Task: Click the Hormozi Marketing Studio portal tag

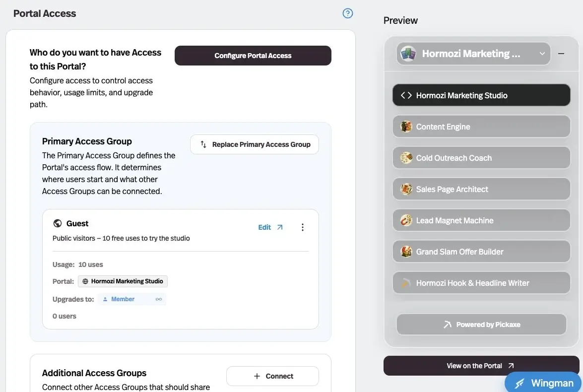Action: (123, 281)
